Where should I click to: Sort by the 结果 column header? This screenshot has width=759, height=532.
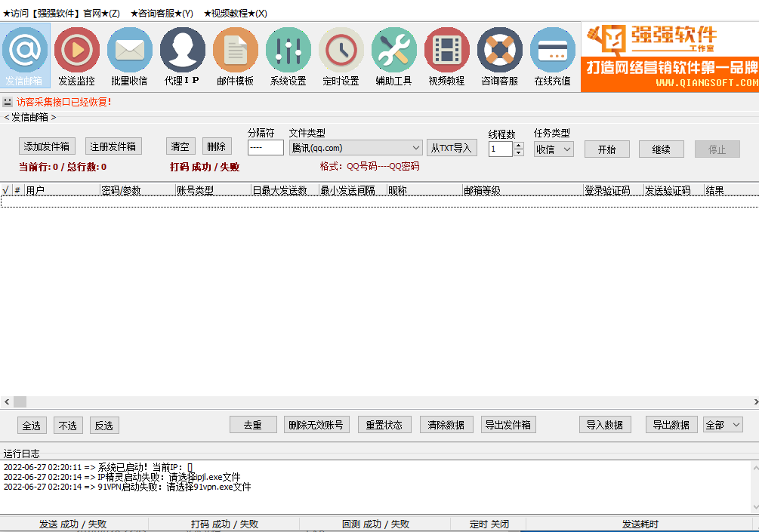(731, 190)
